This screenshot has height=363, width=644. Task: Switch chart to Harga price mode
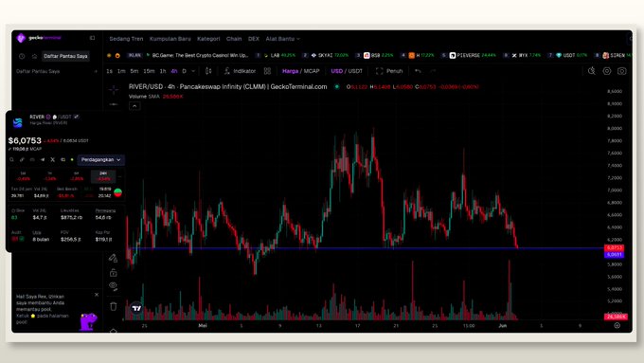click(x=290, y=71)
